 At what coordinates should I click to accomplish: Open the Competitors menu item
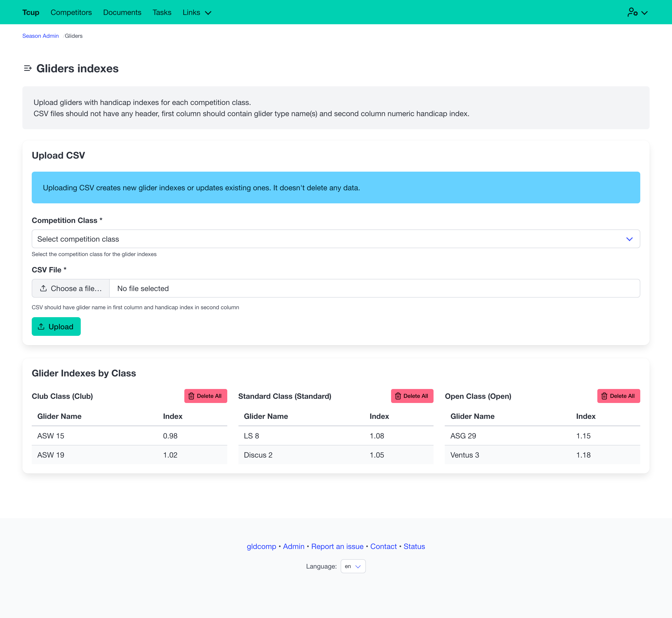71,12
